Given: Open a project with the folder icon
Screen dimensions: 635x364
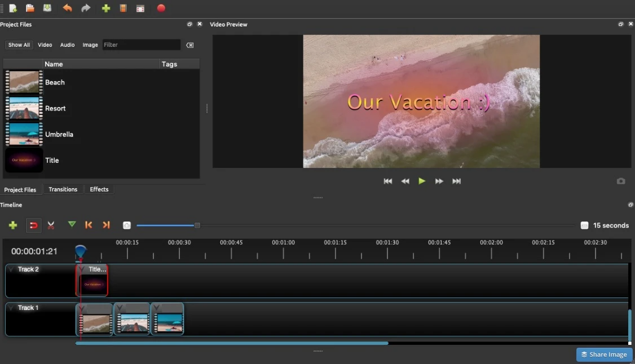Looking at the screenshot, I should [x=30, y=8].
